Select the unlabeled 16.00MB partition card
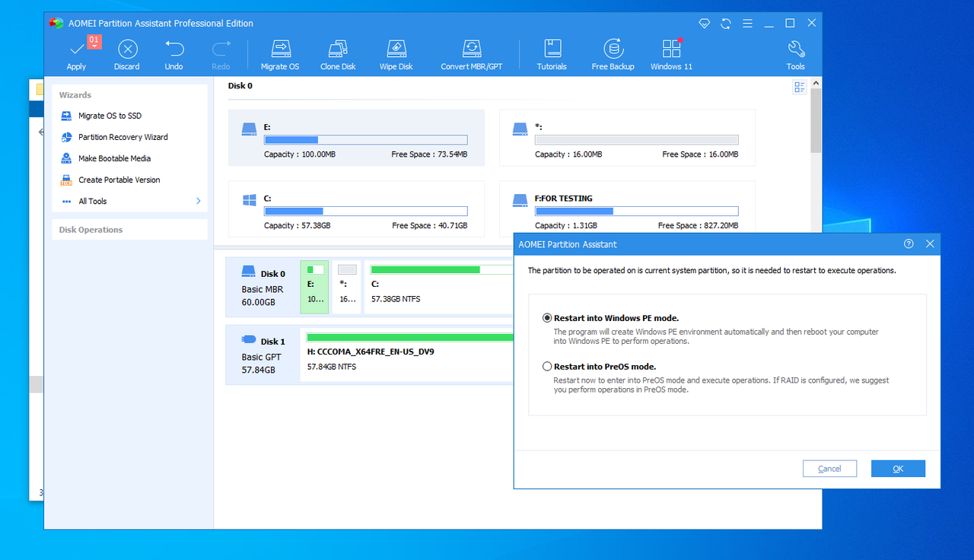Screen dimensions: 974x560 [x=627, y=138]
